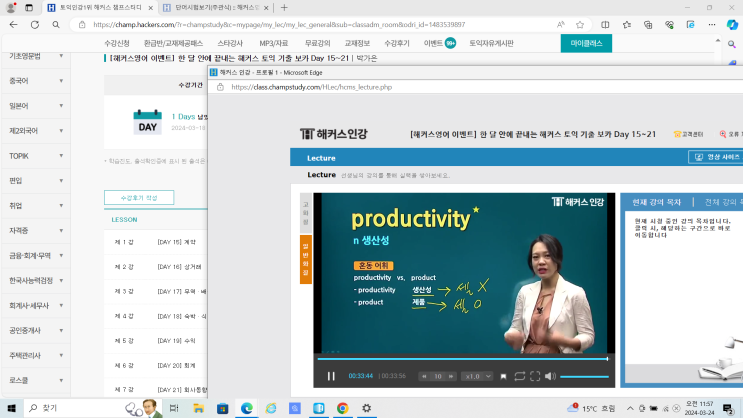Switch video player to fullscreen
The height and width of the screenshot is (418, 743).
[x=535, y=376]
